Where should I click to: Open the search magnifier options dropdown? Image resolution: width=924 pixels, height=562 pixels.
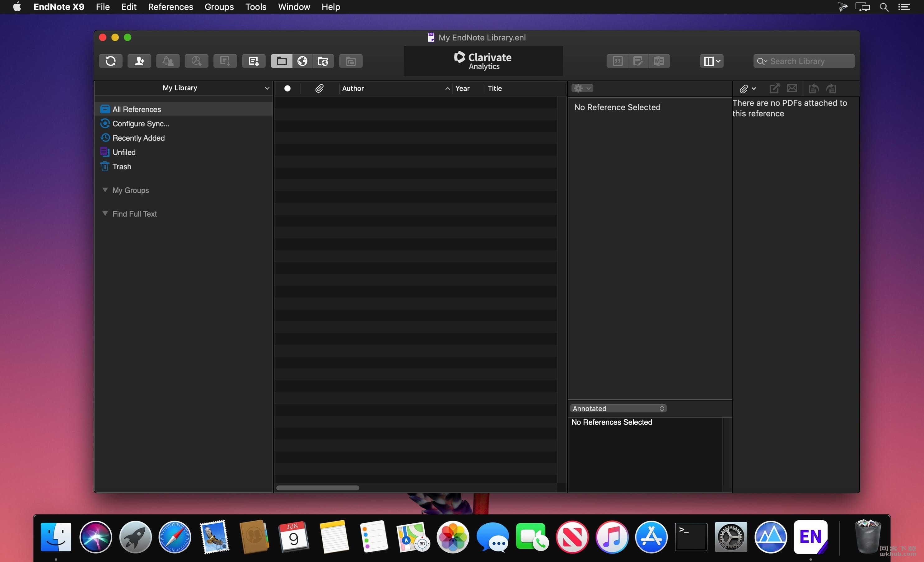pos(762,61)
